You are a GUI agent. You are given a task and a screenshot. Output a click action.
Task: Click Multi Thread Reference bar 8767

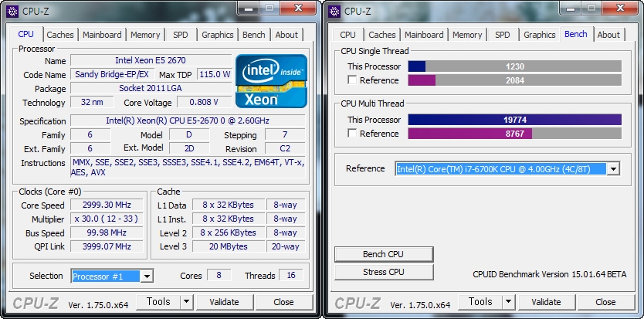[514, 134]
